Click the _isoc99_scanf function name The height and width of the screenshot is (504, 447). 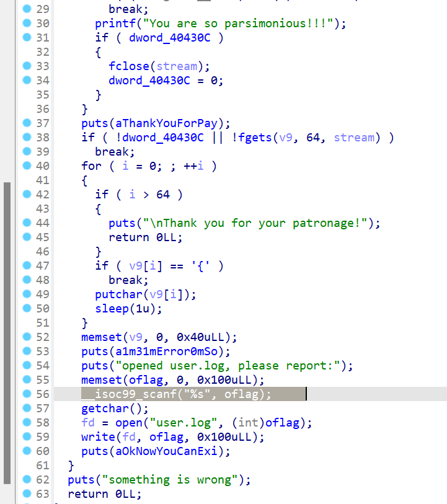[129, 394]
